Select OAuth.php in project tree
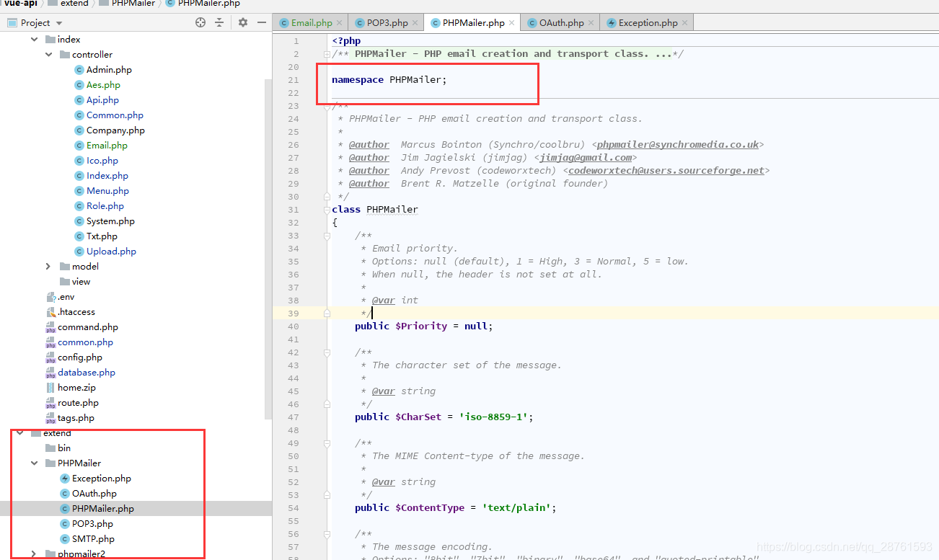The width and height of the screenshot is (939, 560). (x=89, y=494)
